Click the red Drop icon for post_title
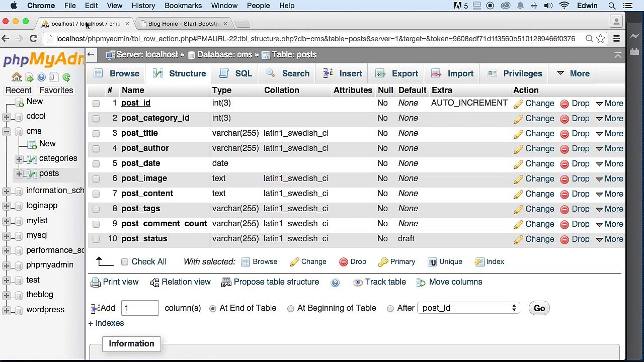This screenshot has width=644, height=362. pyautogui.click(x=565, y=134)
